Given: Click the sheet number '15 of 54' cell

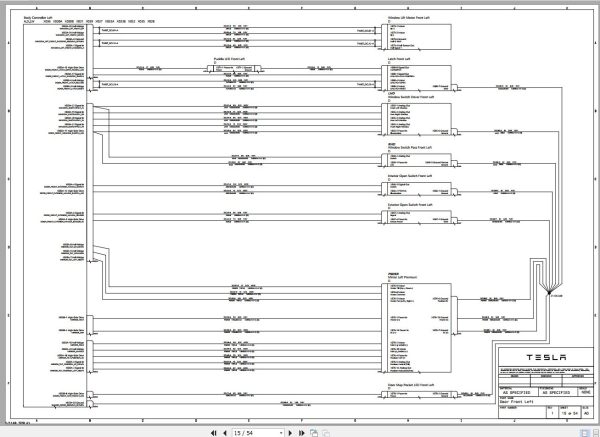Looking at the screenshot, I should [570, 413].
